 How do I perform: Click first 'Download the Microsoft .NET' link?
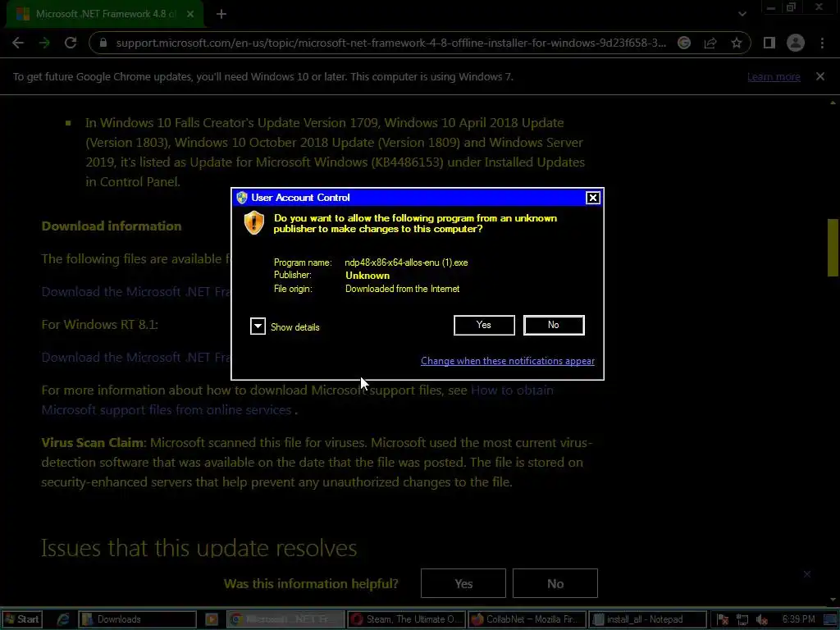tap(136, 291)
